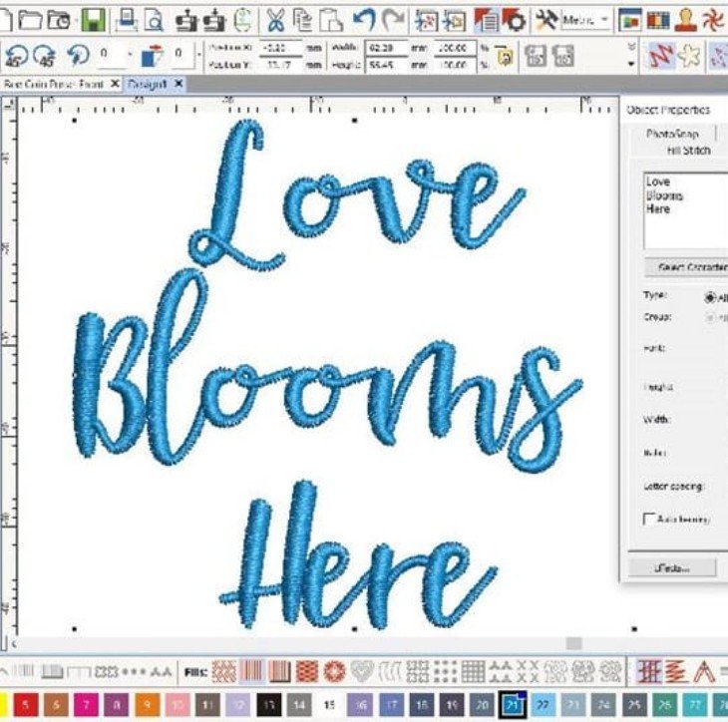Choose red color swatch 5
This screenshot has height=722, width=728.
click(x=26, y=705)
